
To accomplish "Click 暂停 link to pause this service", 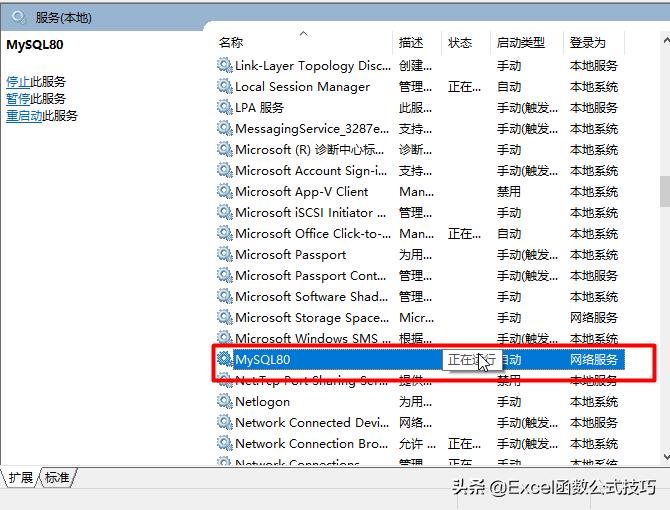I will [18, 99].
